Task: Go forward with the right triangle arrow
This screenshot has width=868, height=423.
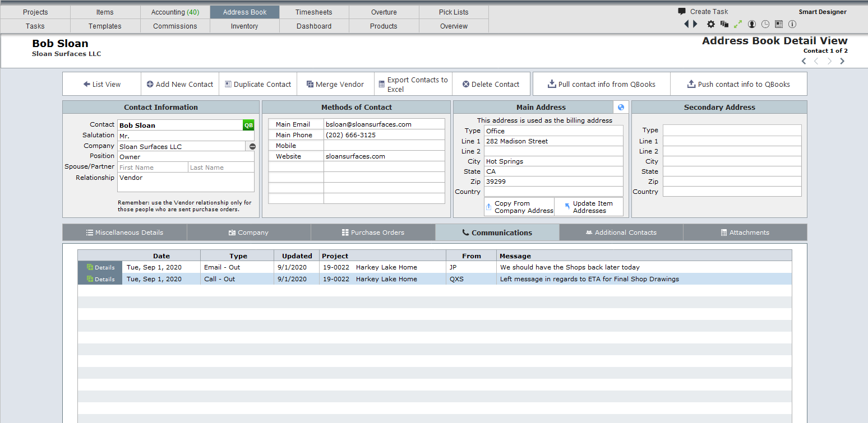Action: 695,24
